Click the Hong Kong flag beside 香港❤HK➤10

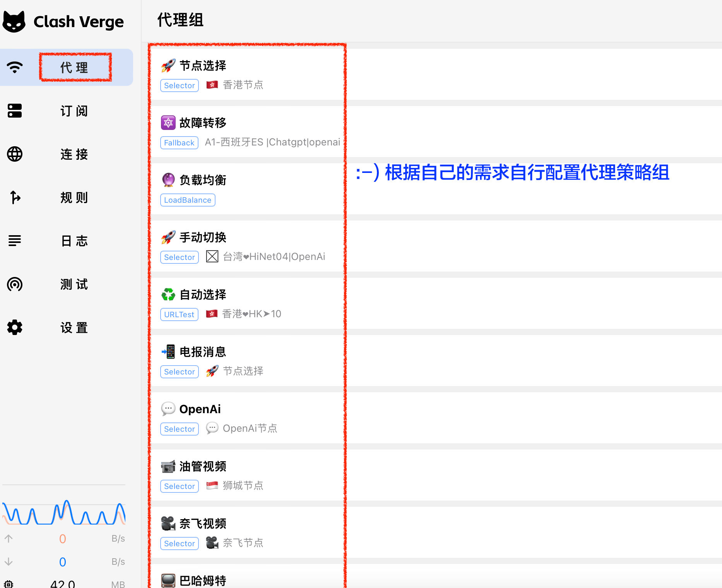pos(212,314)
